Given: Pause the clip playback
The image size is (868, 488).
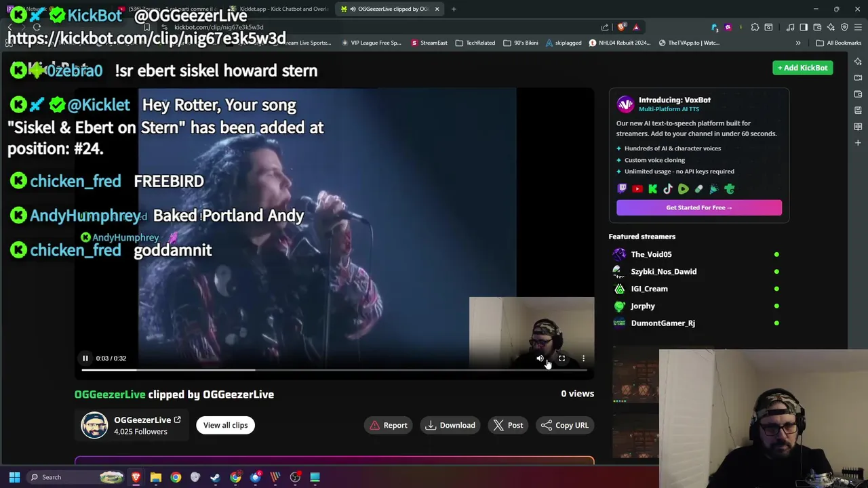Looking at the screenshot, I should pos(85,358).
